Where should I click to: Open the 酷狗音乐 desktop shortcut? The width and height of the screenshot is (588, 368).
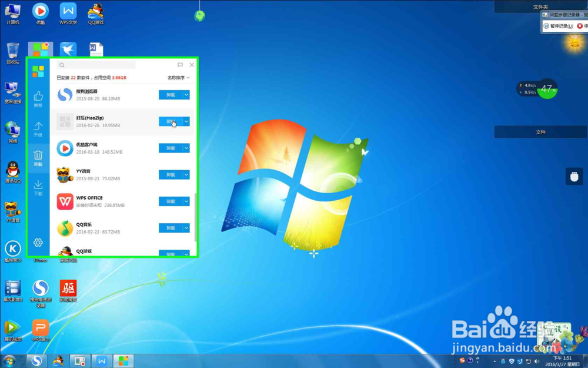(13, 251)
